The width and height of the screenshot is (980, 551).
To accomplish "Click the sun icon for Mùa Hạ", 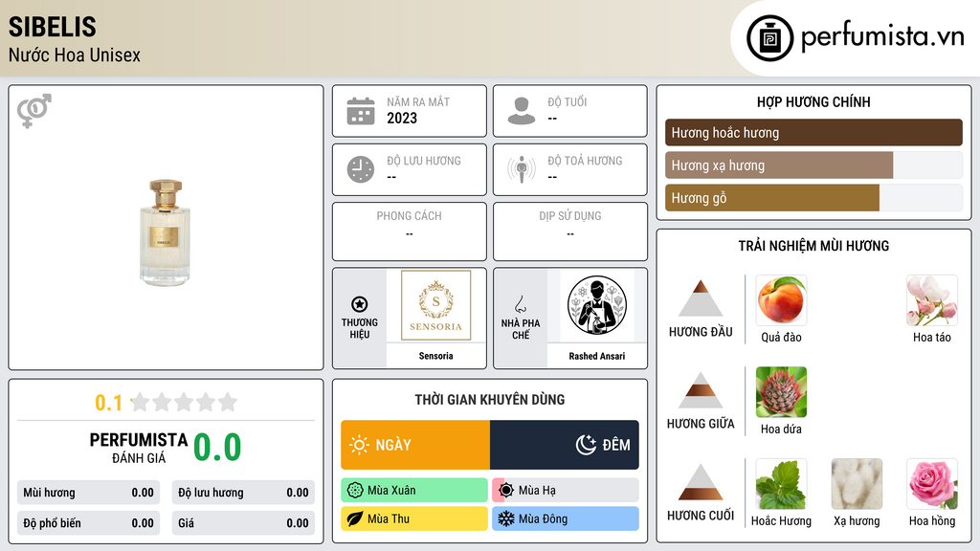I will pos(506,491).
